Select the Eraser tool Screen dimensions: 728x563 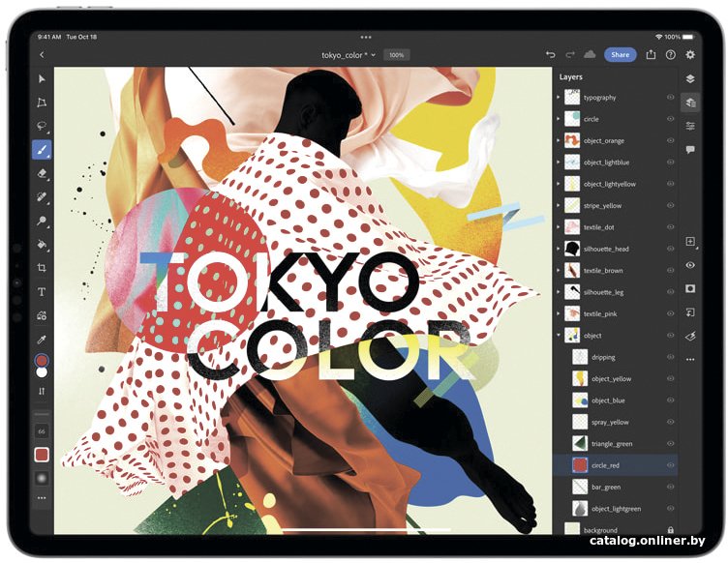pyautogui.click(x=42, y=173)
